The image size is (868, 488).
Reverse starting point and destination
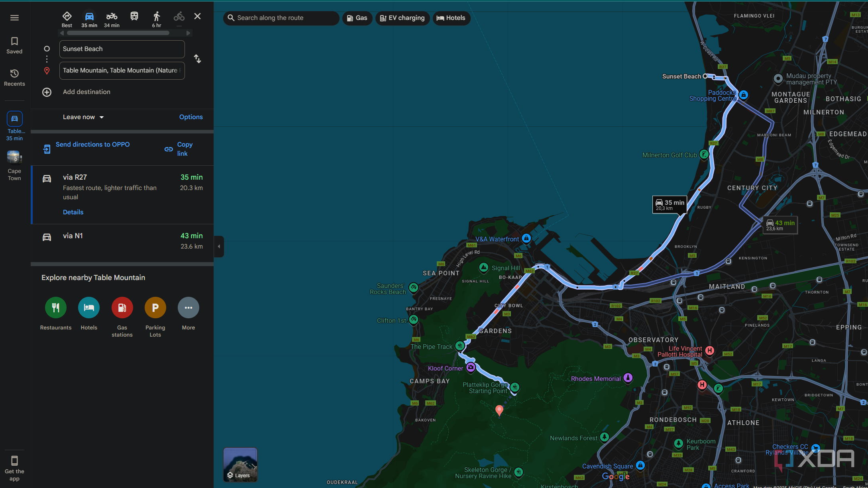tap(197, 59)
